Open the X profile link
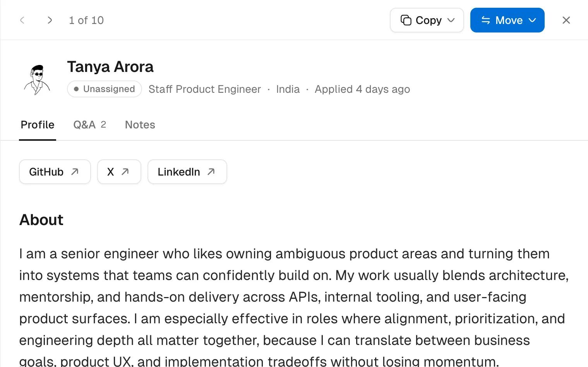Screen dimensions: 588x367 click(x=119, y=172)
